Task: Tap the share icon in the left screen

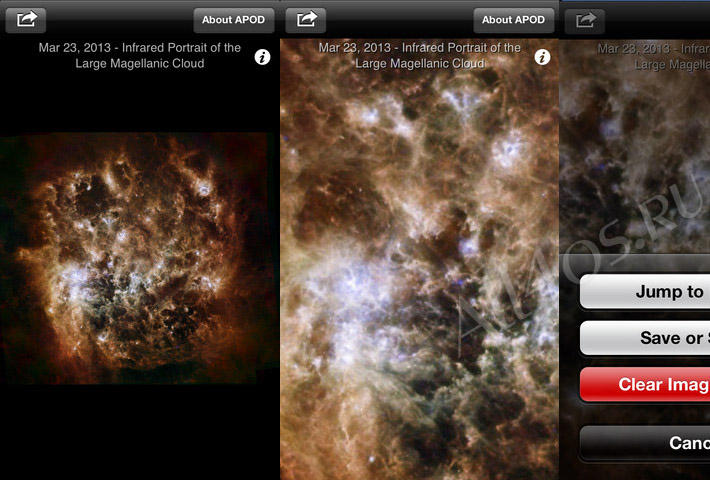Action: point(26,20)
